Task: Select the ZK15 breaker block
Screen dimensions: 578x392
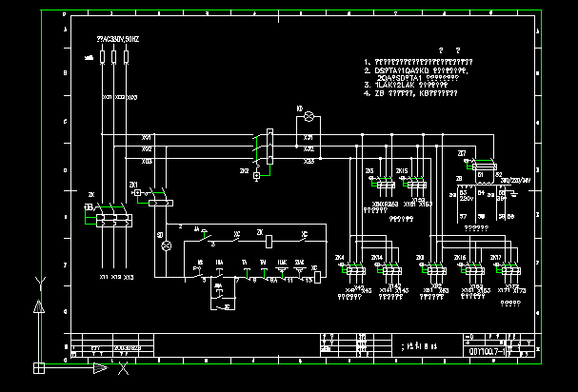Action: click(x=417, y=185)
